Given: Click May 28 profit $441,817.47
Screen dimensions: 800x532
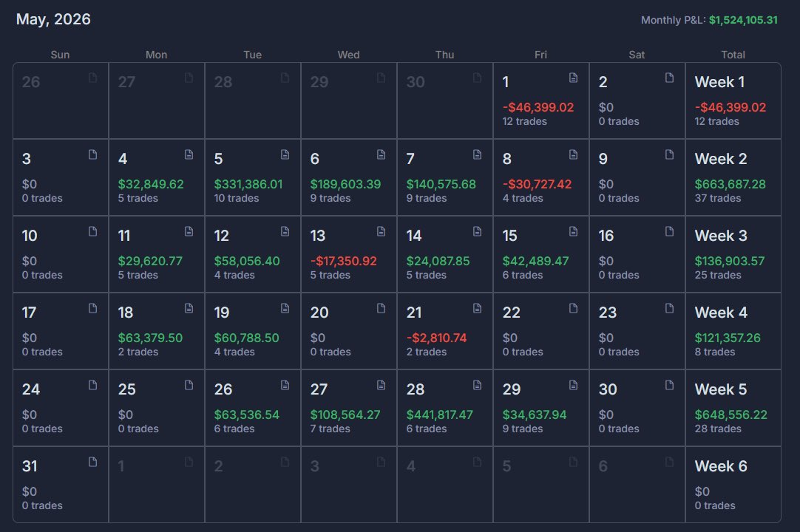Looking at the screenshot, I should 439,415.
